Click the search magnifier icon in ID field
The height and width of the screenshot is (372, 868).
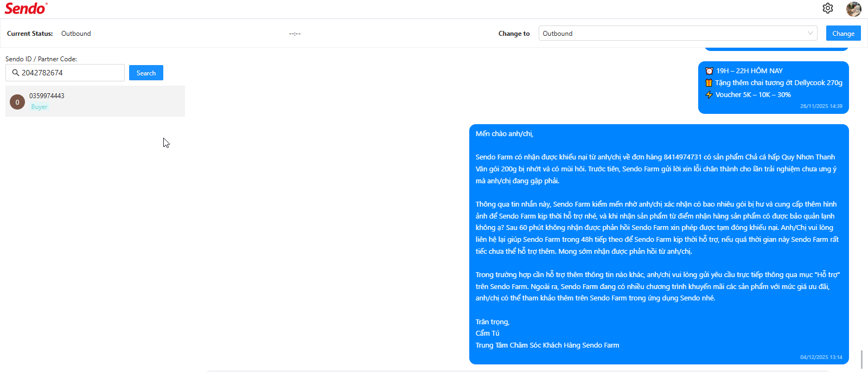coord(16,73)
